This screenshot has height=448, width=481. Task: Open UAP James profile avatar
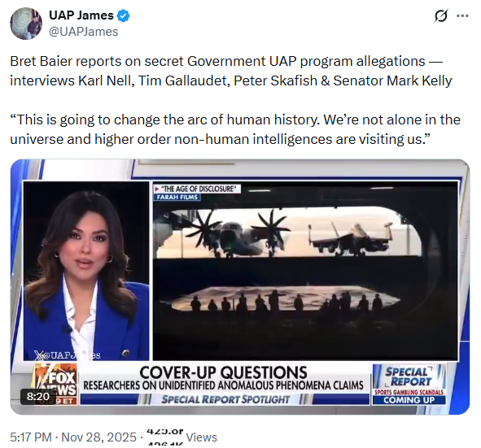point(26,24)
